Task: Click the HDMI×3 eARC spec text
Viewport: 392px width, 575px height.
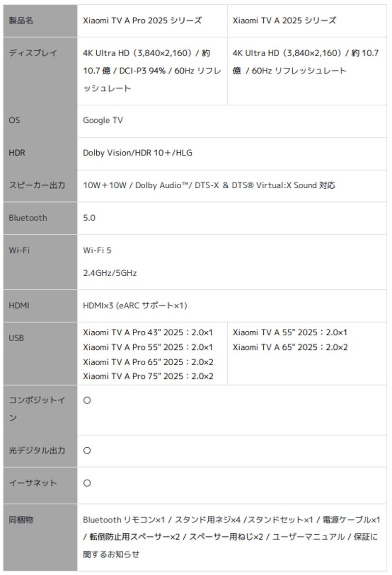Action: tap(135, 306)
